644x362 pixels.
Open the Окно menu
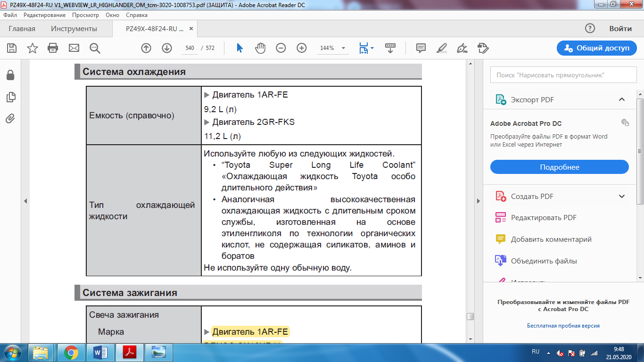(113, 15)
